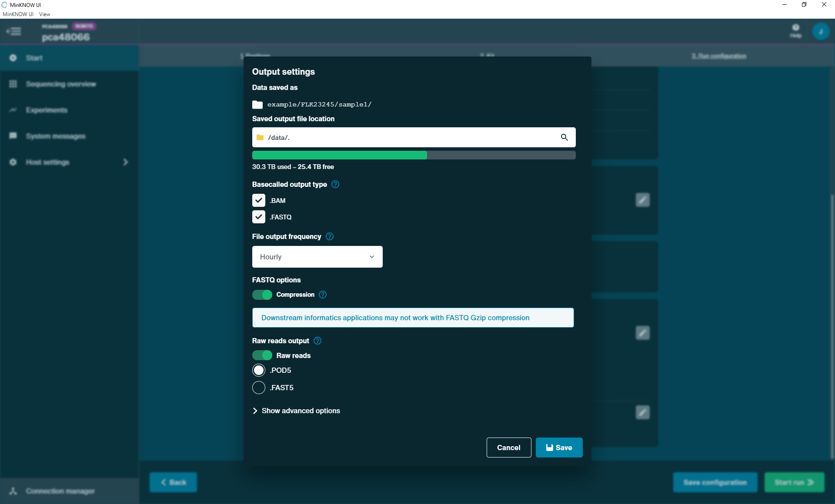
Task: Disable FASTQ Compression
Action: [x=262, y=295]
